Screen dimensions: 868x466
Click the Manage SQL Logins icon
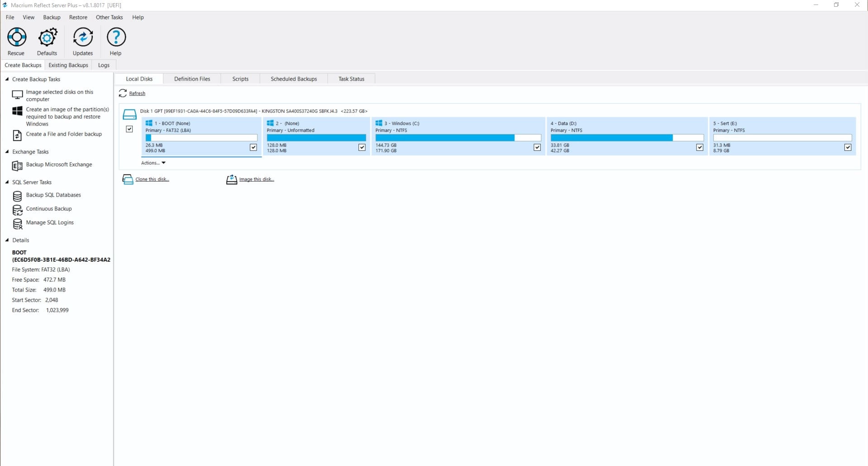tap(17, 224)
